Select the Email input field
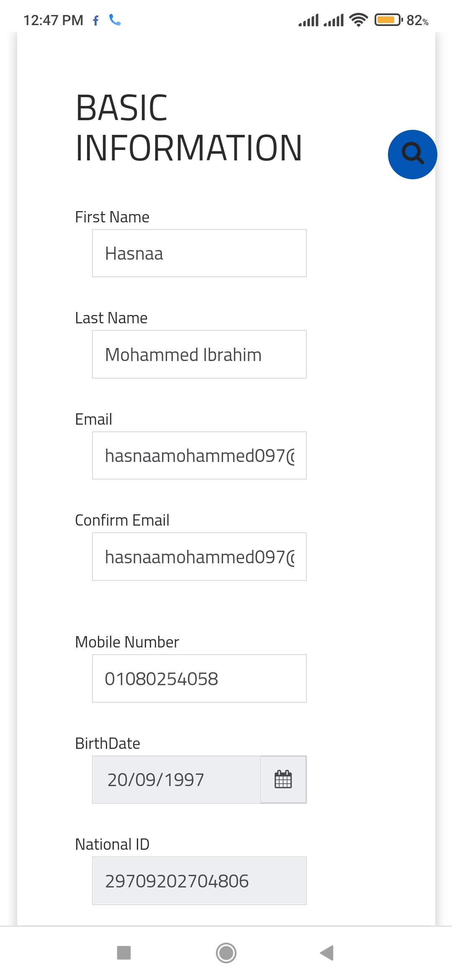The height and width of the screenshot is (980, 452). [x=199, y=456]
